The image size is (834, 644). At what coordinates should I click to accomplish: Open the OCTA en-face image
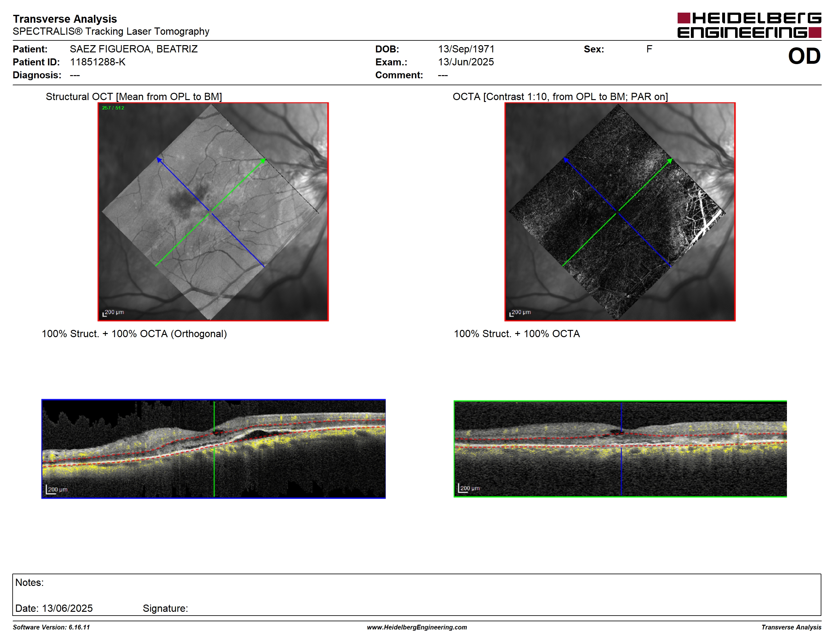[620, 212]
